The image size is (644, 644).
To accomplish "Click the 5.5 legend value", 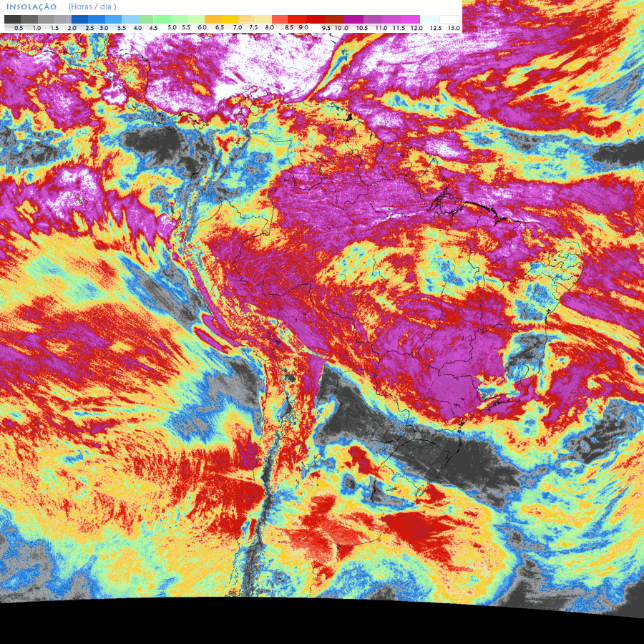I will coord(186,27).
